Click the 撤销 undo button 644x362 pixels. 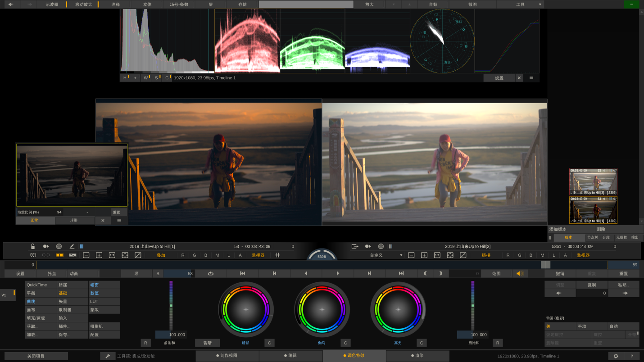pyautogui.click(x=560, y=273)
